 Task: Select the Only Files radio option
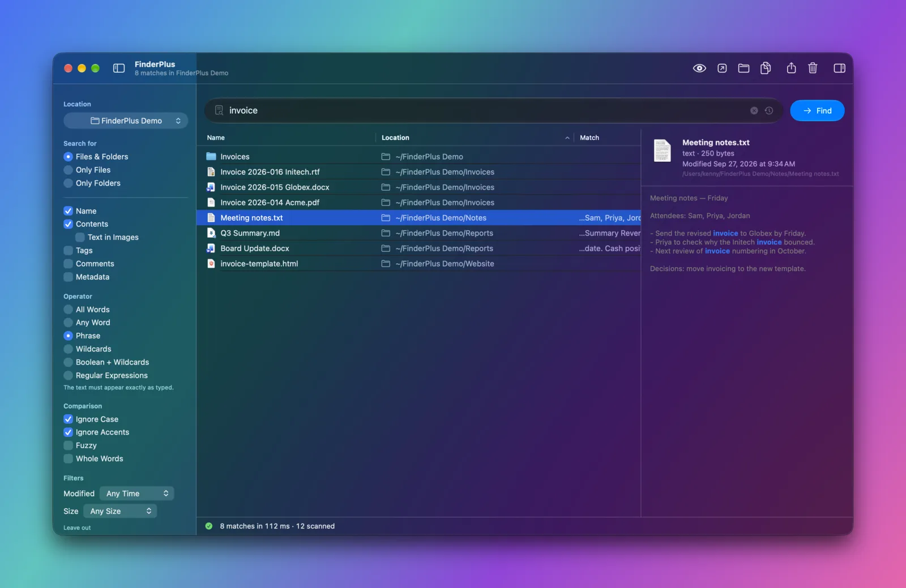pos(69,170)
